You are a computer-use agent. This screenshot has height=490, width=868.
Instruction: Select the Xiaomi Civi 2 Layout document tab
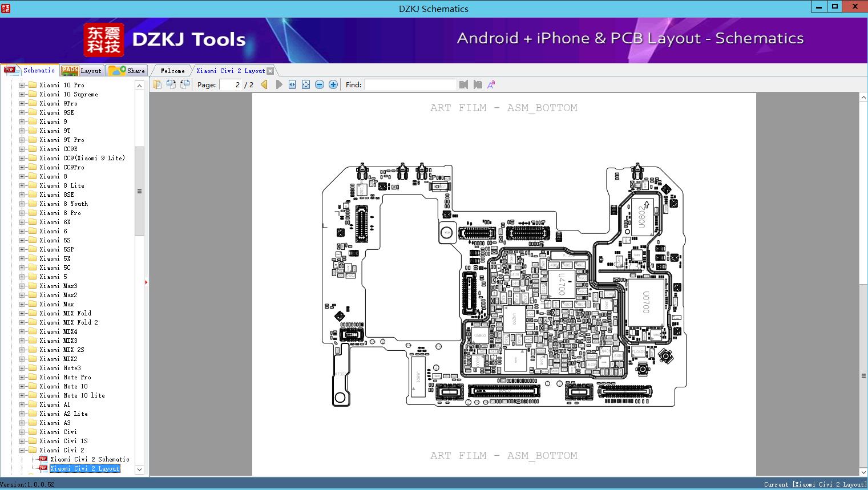tap(231, 71)
